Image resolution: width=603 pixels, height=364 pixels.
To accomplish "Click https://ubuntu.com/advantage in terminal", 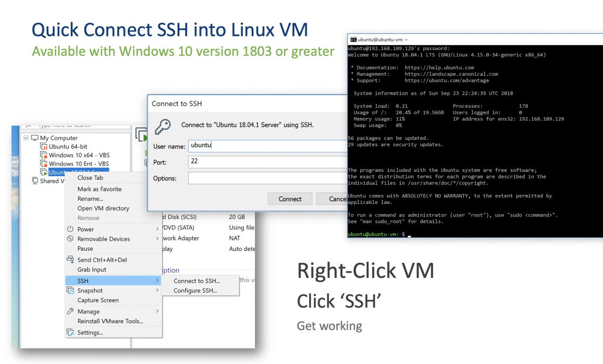I will (x=447, y=81).
